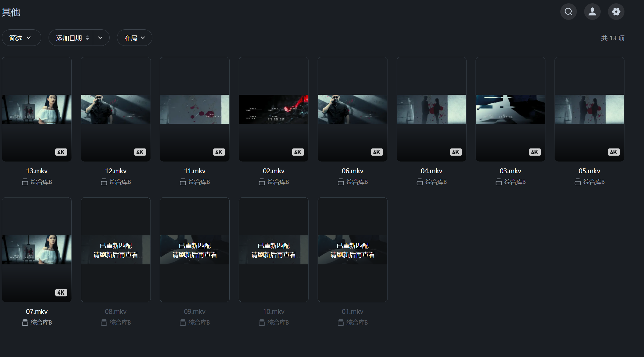Screen dimensions: 644x357
Task: Click the 04.mkv file name
Action: pyautogui.click(x=431, y=171)
